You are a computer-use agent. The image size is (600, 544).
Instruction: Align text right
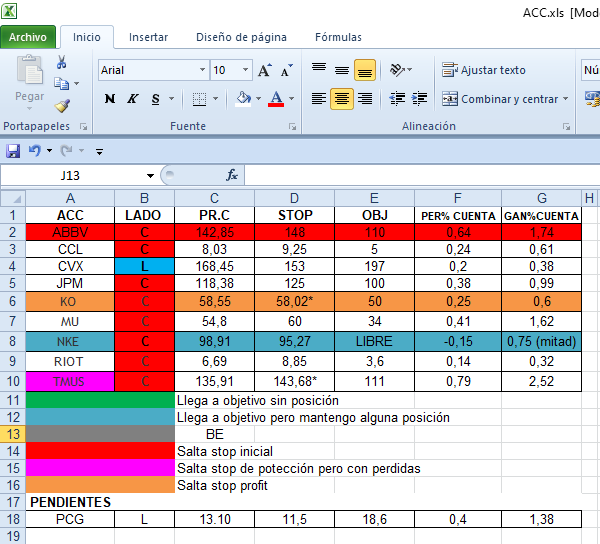(x=365, y=99)
